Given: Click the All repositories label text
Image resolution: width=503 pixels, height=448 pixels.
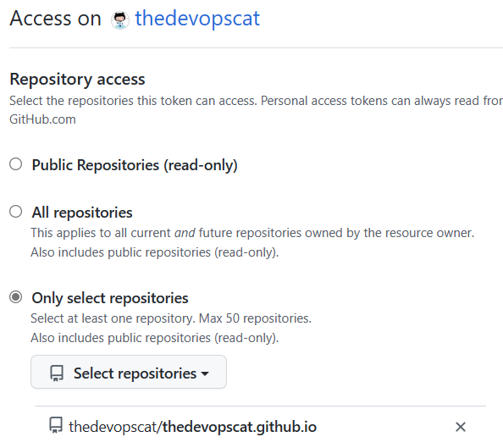Looking at the screenshot, I should [x=82, y=213].
